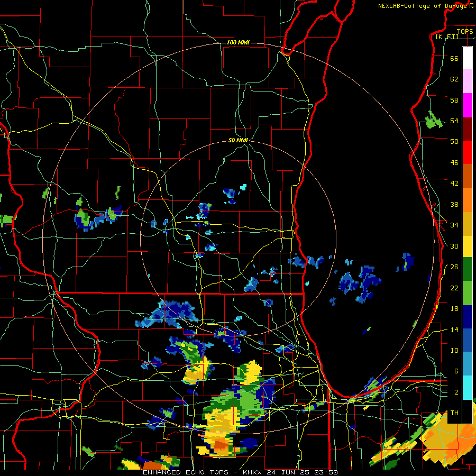This screenshot has height=476, width=476.
Task: Select the light pink legend swatch
Action: coord(467,81)
